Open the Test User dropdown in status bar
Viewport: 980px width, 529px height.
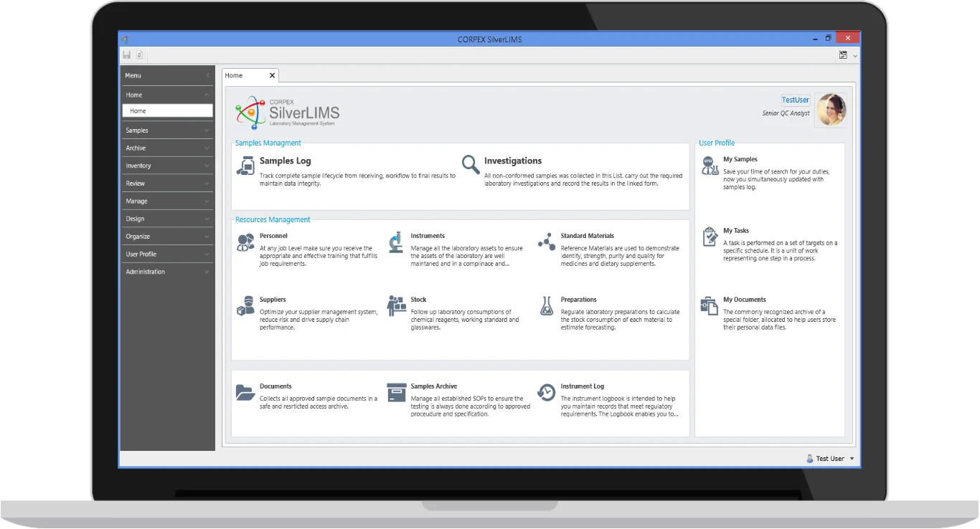click(x=852, y=459)
